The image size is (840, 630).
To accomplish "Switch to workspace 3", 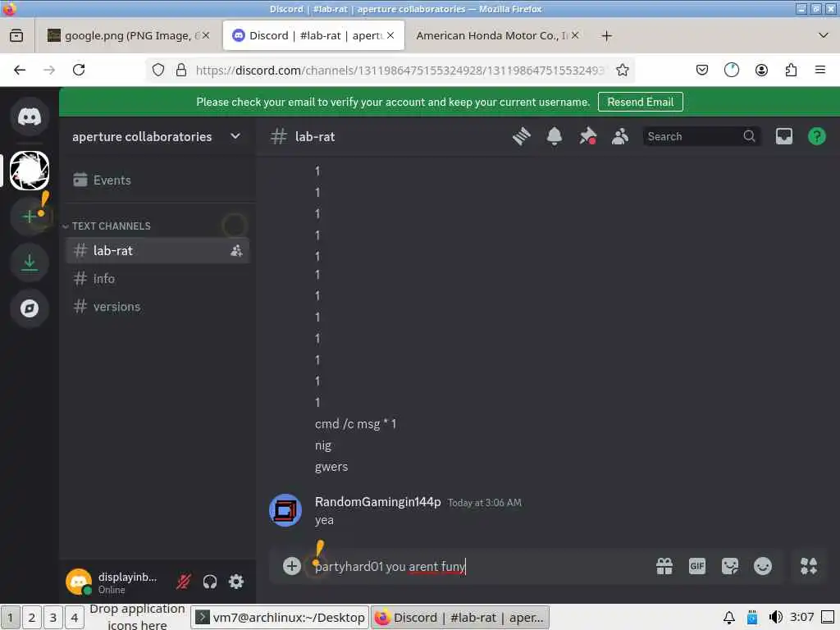I will coord(53,618).
